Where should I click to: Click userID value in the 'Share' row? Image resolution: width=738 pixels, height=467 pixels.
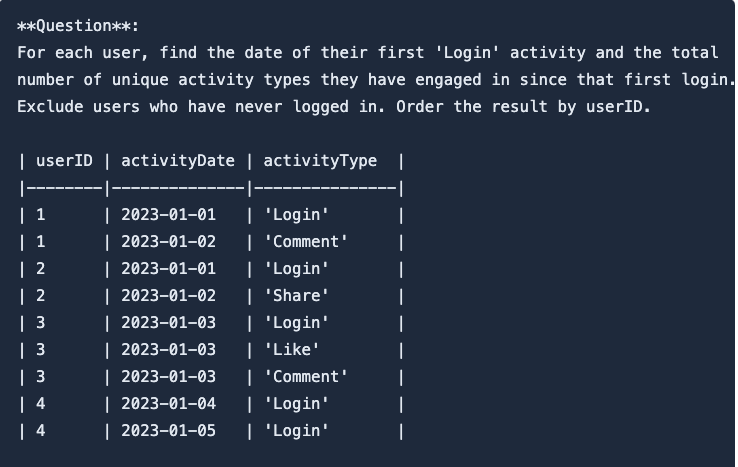(40, 296)
